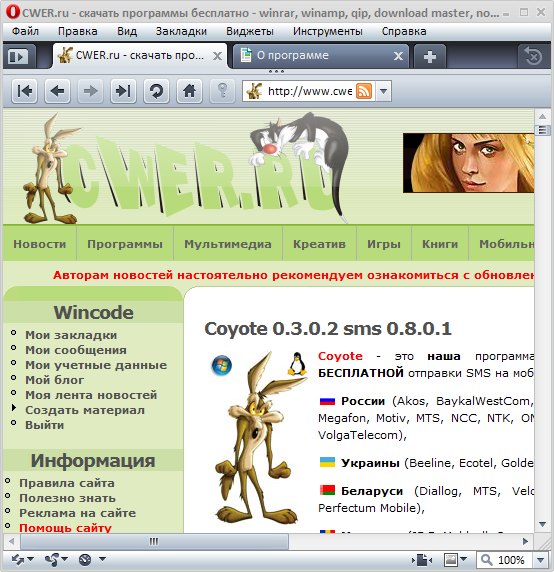Click the vertical scrollbar up arrow

pyautogui.click(x=542, y=117)
